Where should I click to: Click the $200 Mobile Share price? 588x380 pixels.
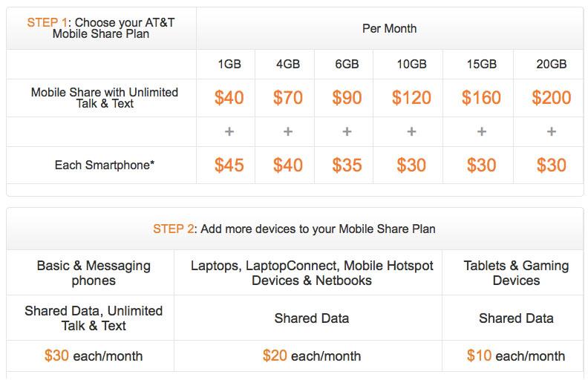pos(551,98)
